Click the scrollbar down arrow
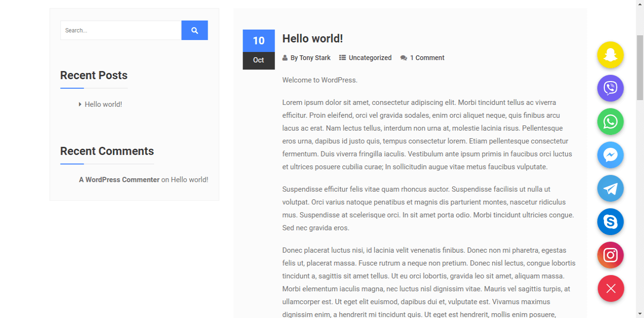The width and height of the screenshot is (644, 318). coord(640,314)
